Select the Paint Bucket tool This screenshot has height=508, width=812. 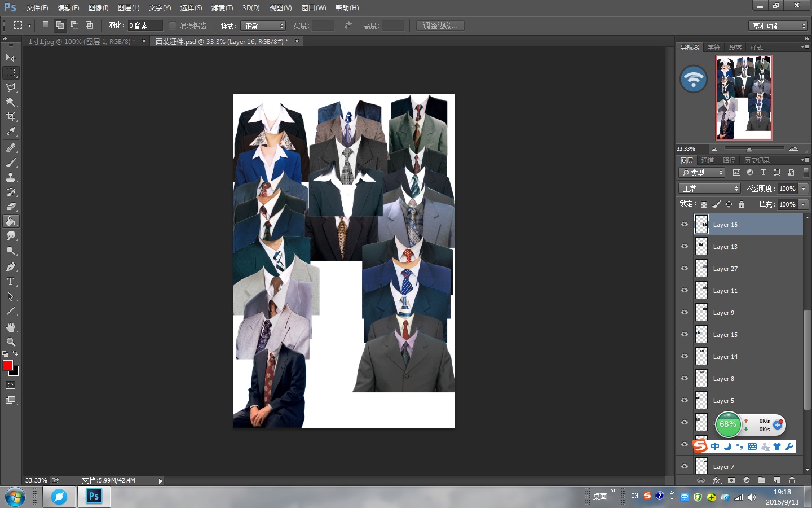(x=11, y=221)
